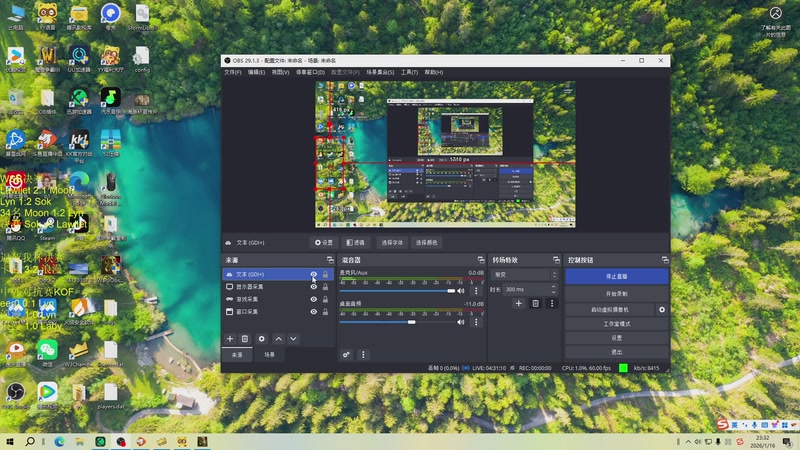The width and height of the screenshot is (800, 450).
Task: Switch to 场景 tab
Action: coord(269,355)
